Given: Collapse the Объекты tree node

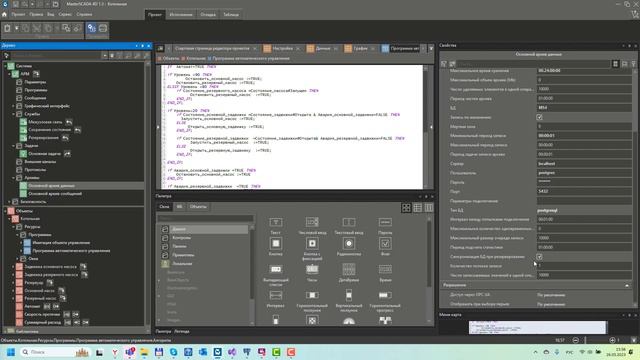Looking at the screenshot, I should [5, 211].
